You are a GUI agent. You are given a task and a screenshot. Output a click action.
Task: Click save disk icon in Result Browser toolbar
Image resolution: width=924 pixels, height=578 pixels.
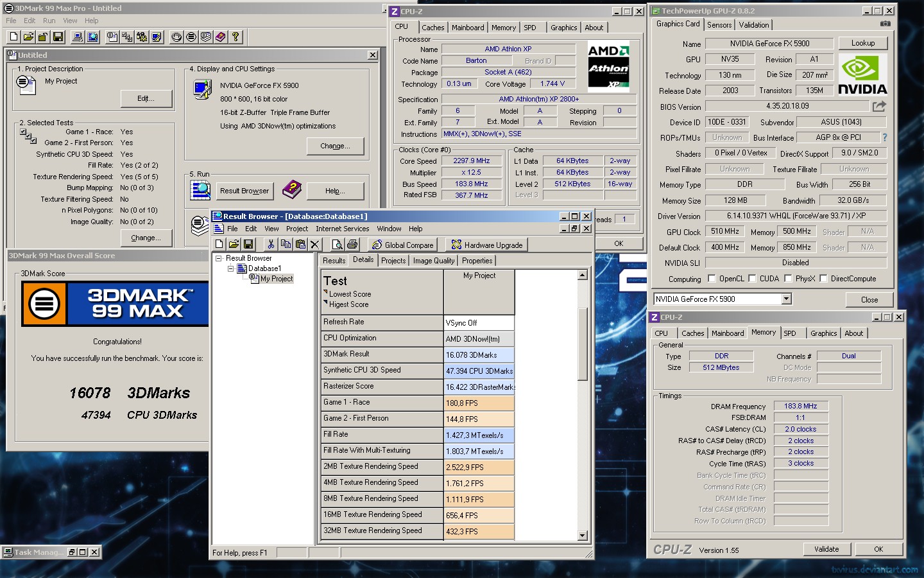tap(248, 244)
